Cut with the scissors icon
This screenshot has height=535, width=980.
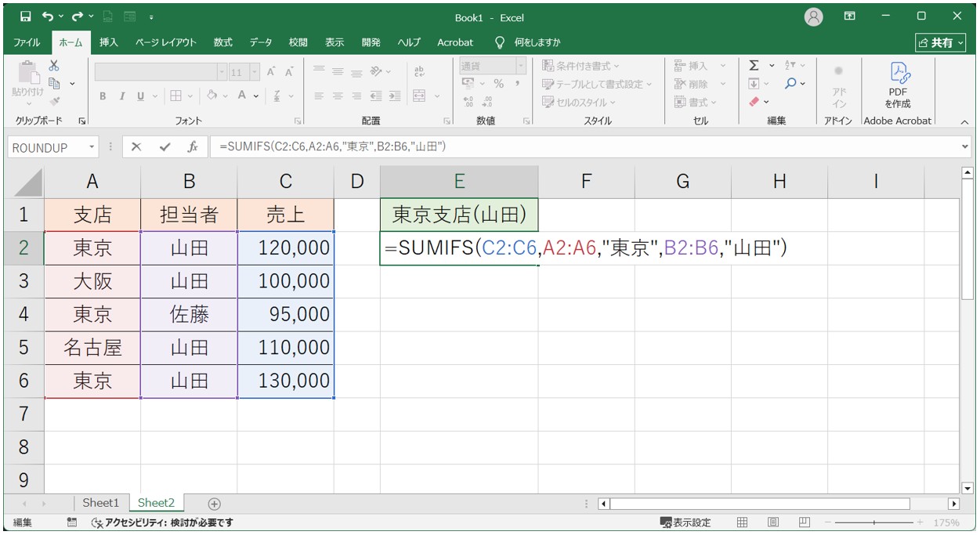click(x=54, y=66)
